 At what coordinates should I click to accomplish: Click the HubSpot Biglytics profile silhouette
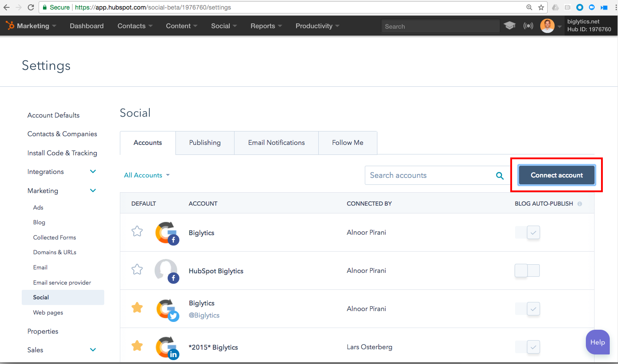click(x=166, y=271)
